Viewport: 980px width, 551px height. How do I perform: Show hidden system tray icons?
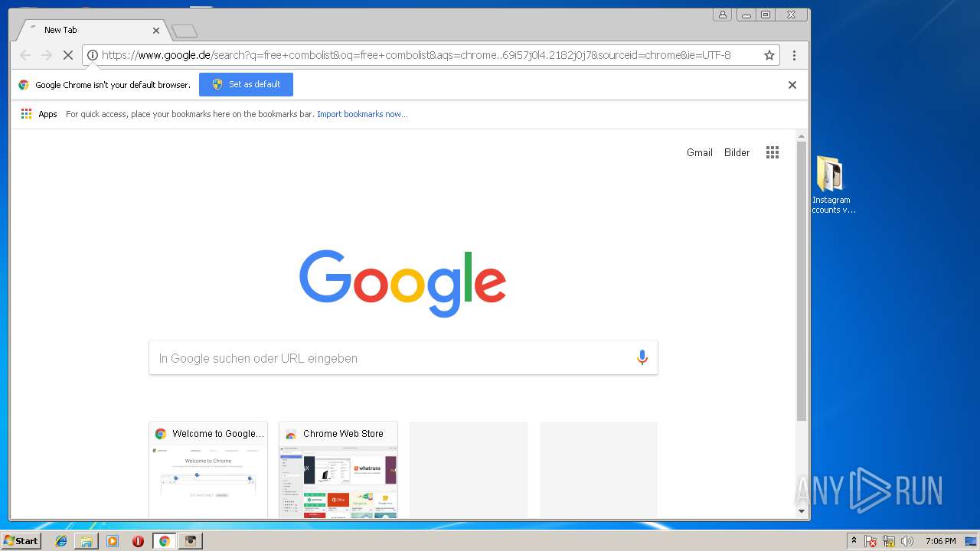[x=854, y=541]
